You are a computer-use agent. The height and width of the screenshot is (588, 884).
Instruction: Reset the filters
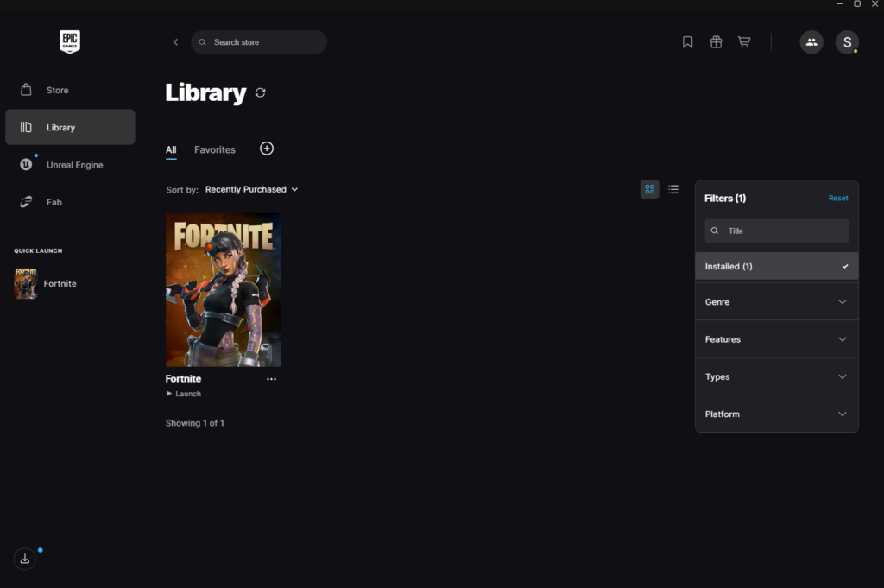point(837,198)
